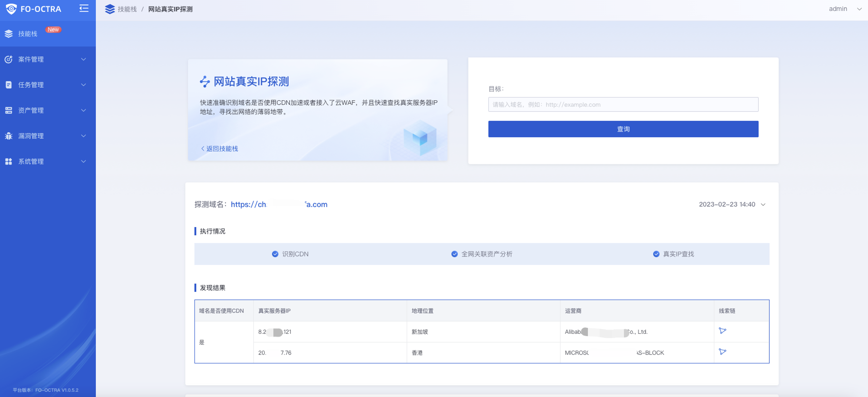868x397 pixels.
Task: Select 漏洞管理 in the sidebar
Action: pyautogui.click(x=48, y=136)
